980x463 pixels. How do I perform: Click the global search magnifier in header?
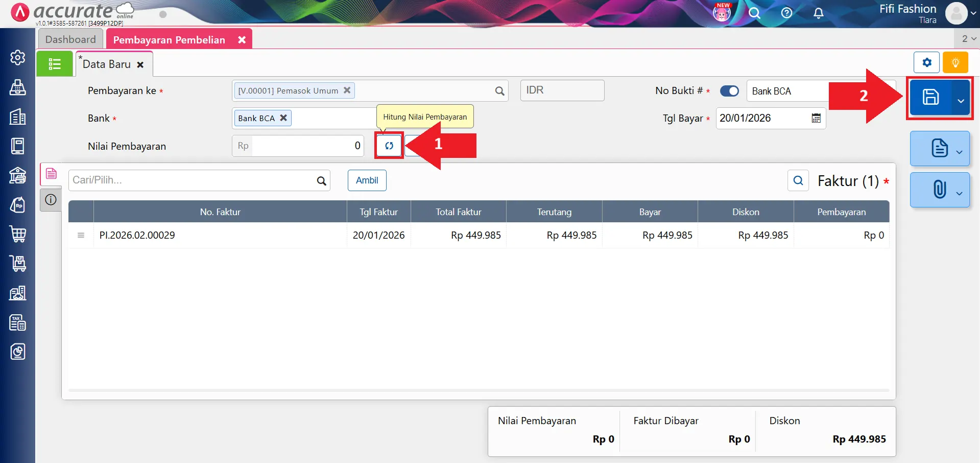pyautogui.click(x=754, y=13)
